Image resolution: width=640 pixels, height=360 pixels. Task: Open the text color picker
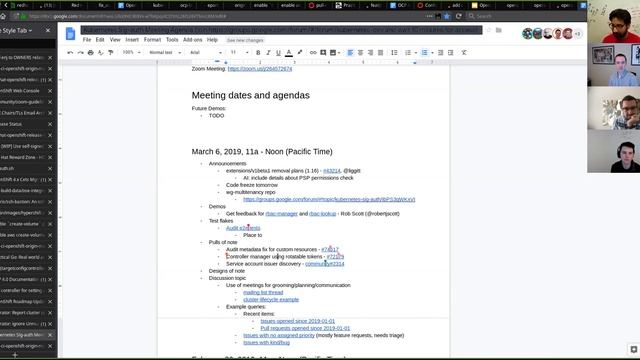pos(289,53)
